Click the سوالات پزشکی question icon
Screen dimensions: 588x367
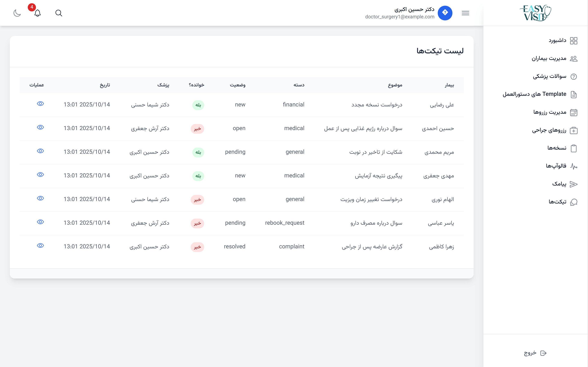pyautogui.click(x=574, y=77)
